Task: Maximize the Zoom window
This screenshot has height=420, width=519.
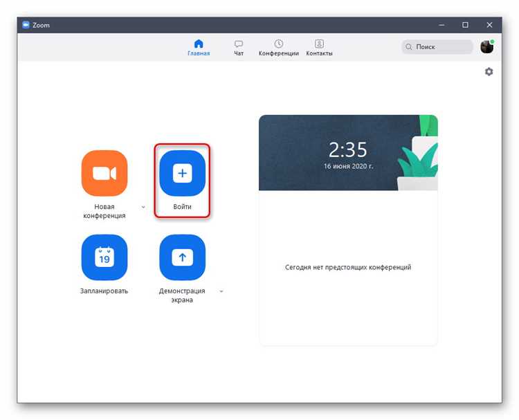Action: (466, 25)
